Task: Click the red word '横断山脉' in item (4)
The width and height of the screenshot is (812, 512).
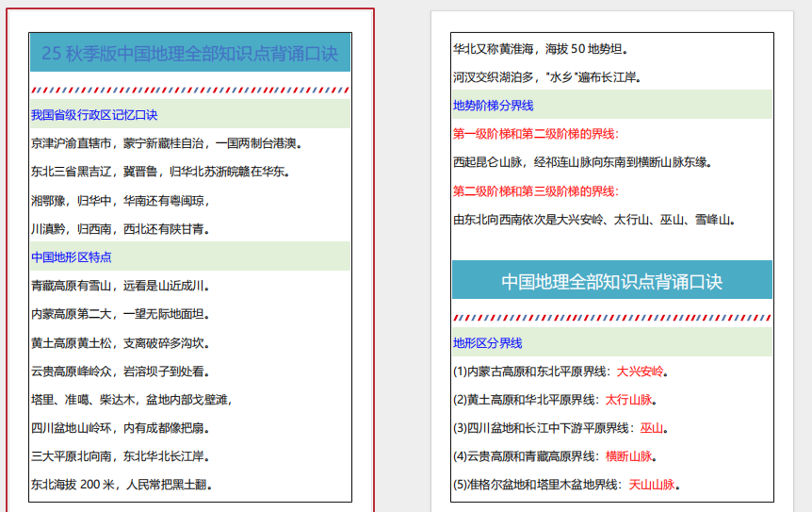Action: (628, 456)
